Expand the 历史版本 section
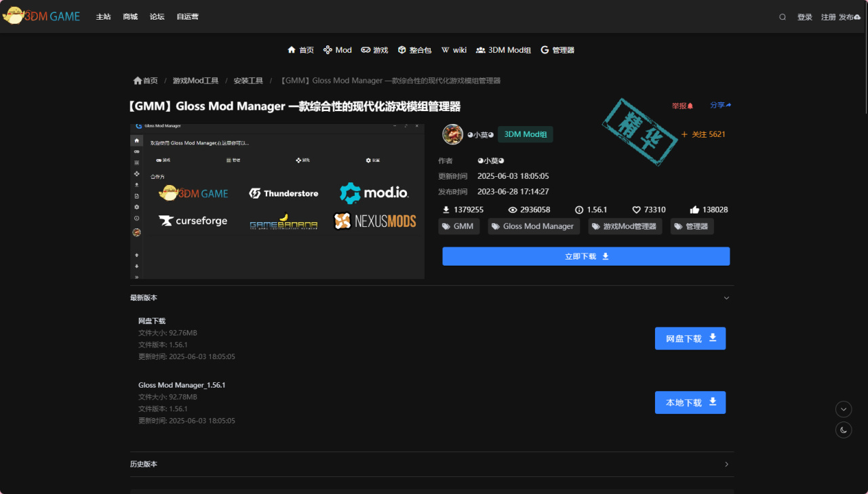 click(x=432, y=464)
